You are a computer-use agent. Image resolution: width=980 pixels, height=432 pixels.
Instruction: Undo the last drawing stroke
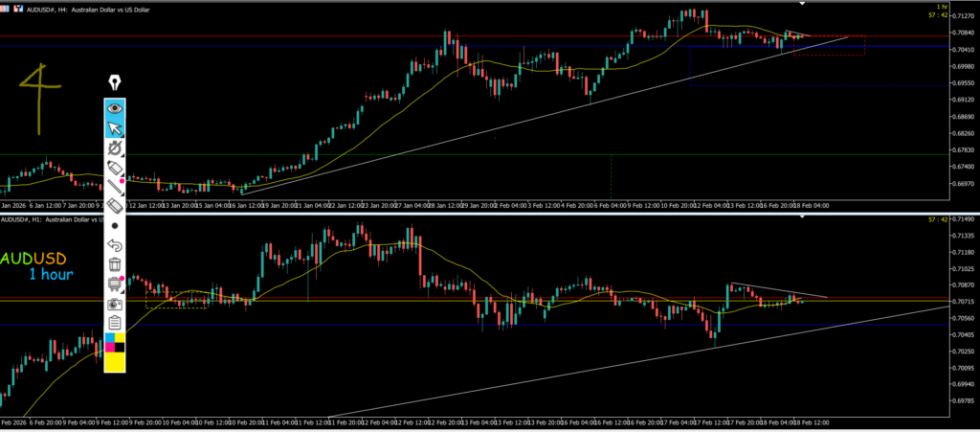click(115, 244)
